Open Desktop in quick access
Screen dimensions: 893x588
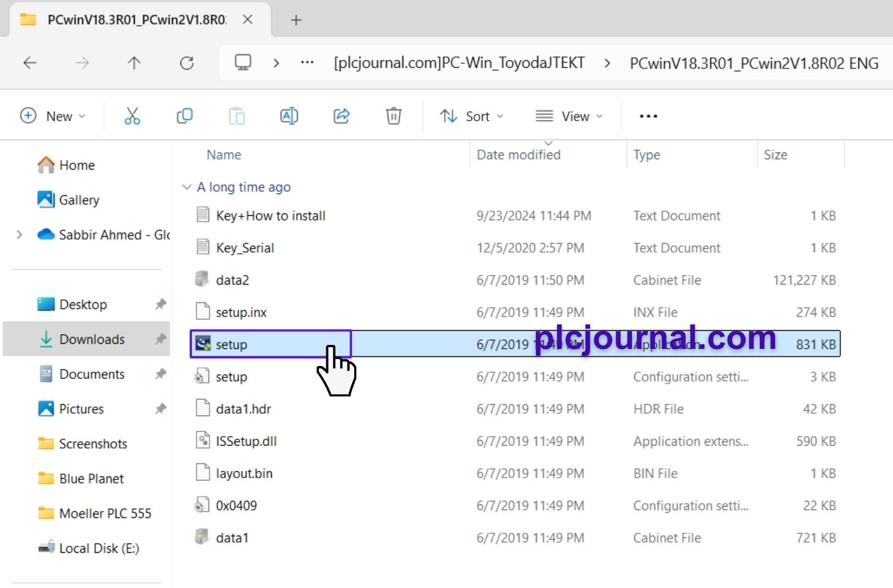(x=72, y=305)
